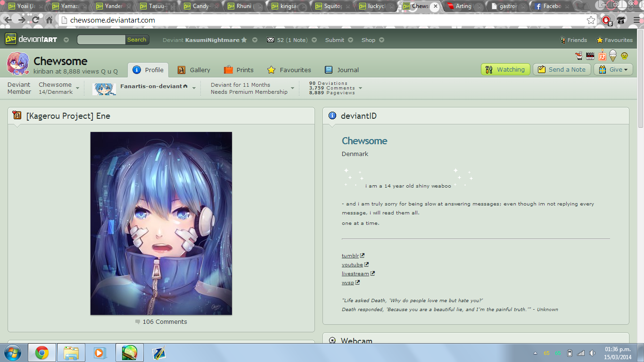Expand the messages dropdown arrow after '1 Note'
This screenshot has width=644, height=362.
314,40
